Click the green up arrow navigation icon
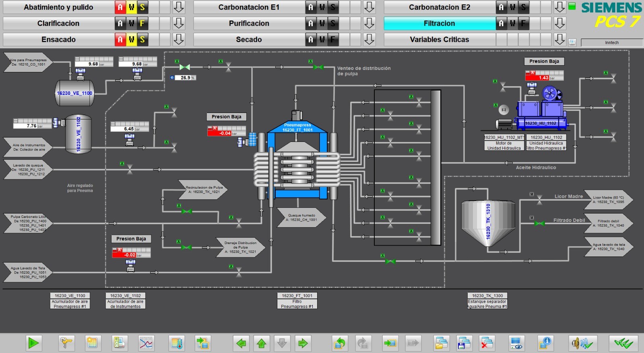The height and width of the screenshot is (353, 644). [262, 343]
